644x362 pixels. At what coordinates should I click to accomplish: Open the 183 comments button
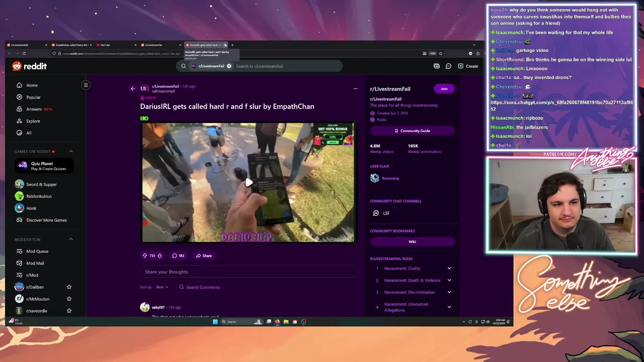(178, 256)
